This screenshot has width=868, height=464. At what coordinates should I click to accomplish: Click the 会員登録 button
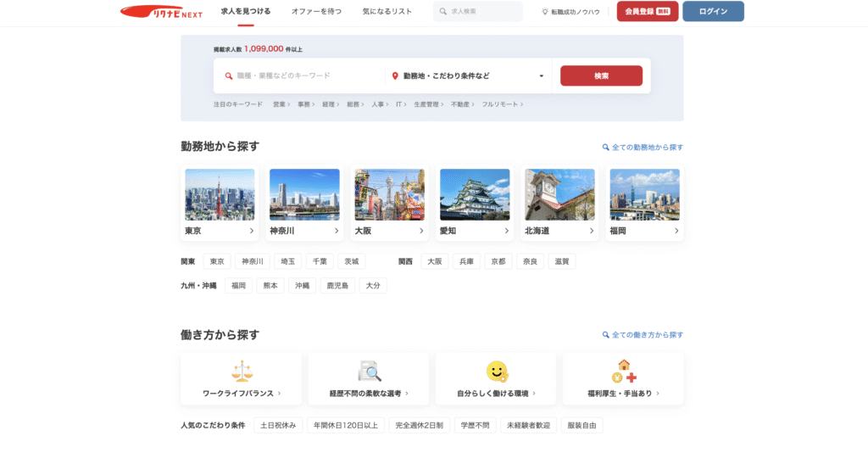[x=647, y=12]
